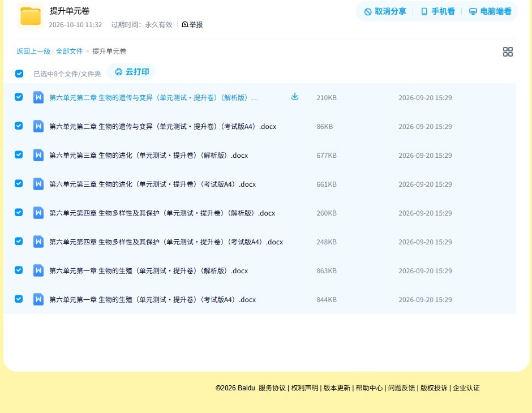The height and width of the screenshot is (413, 532).
Task: Go back via 返回上一级 link
Action: point(33,51)
